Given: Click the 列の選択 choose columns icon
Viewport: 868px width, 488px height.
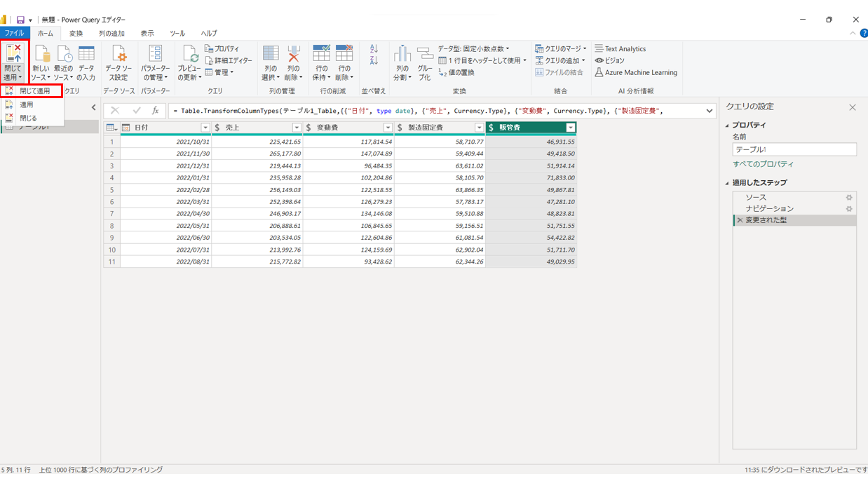Looking at the screenshot, I should click(271, 54).
